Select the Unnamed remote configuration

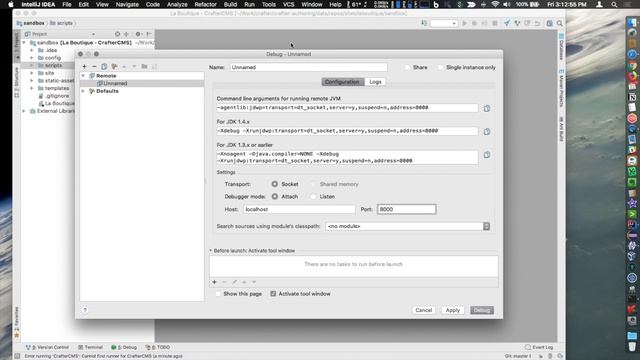click(x=142, y=83)
